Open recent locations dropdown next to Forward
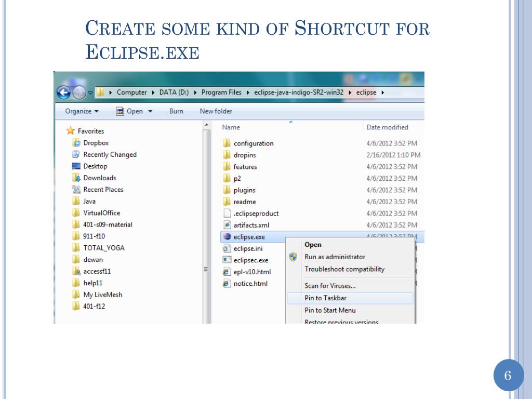This screenshot has width=532, height=399. (90, 92)
